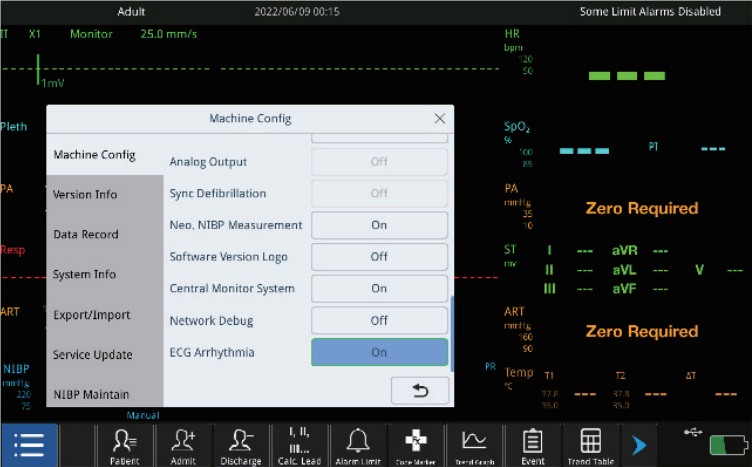The height and width of the screenshot is (467, 752).
Task: Click the Admit patient icon
Action: [183, 445]
